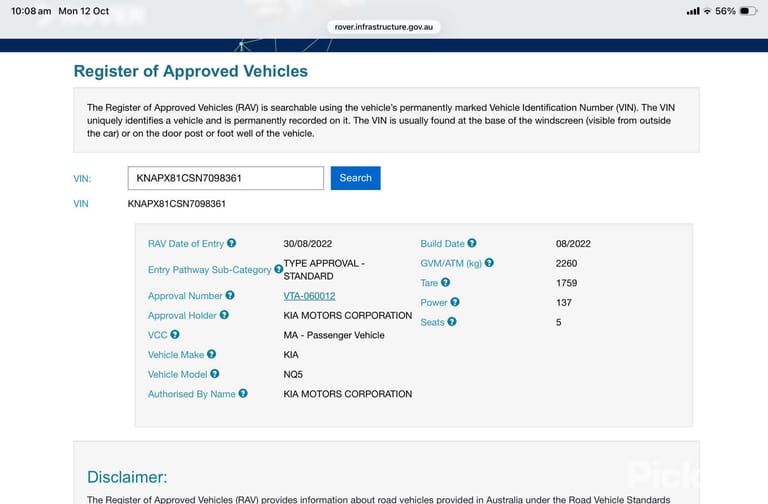Screen dimensions: 768x504
Task: Click the MA - Passenger Vehicle value
Action: (334, 335)
